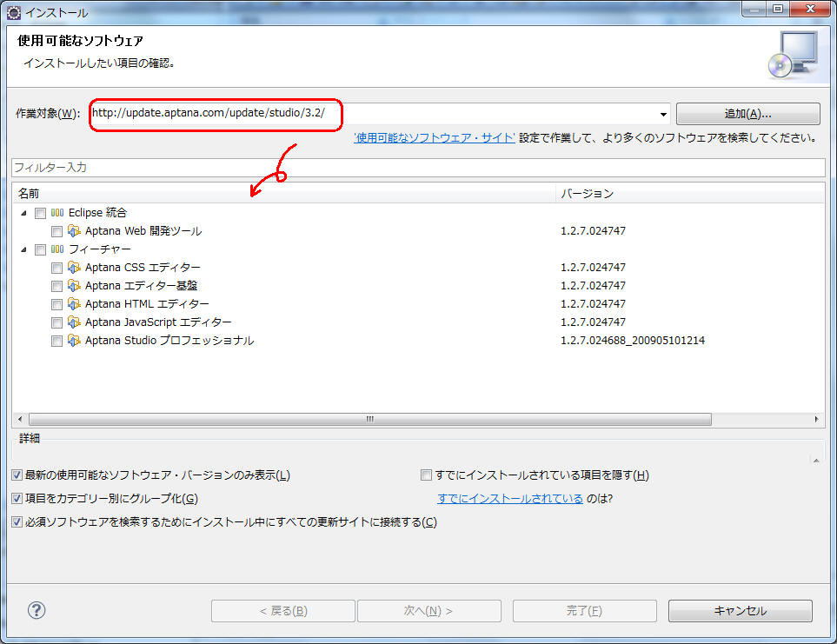Collapse the フィーチャー tree node
Image resolution: width=837 pixels, height=644 pixels.
click(x=23, y=249)
